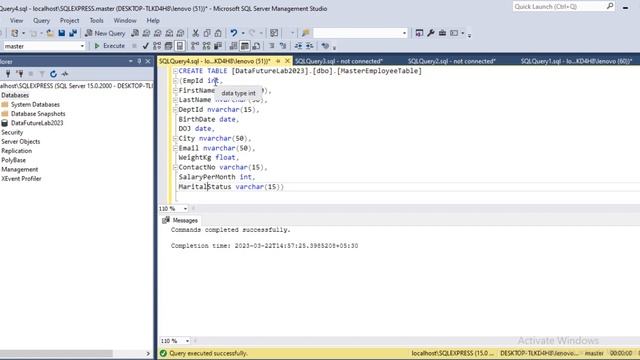Click the Connect Object Explorer plug icon

(x=8, y=74)
